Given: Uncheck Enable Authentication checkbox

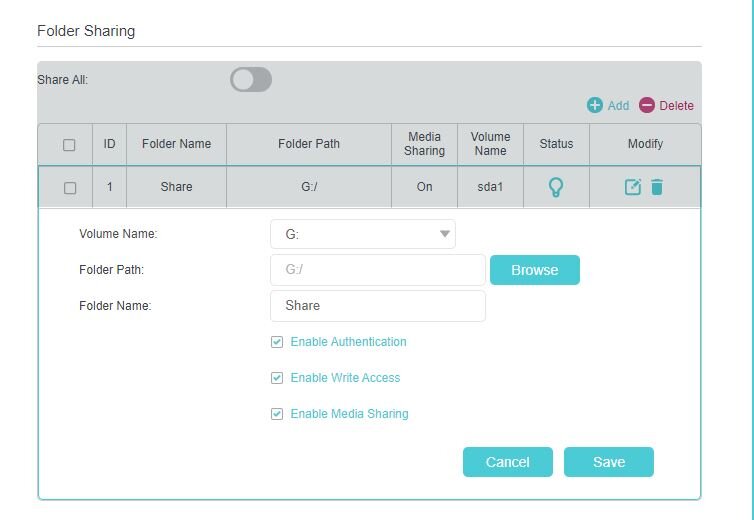Looking at the screenshot, I should pyautogui.click(x=277, y=342).
